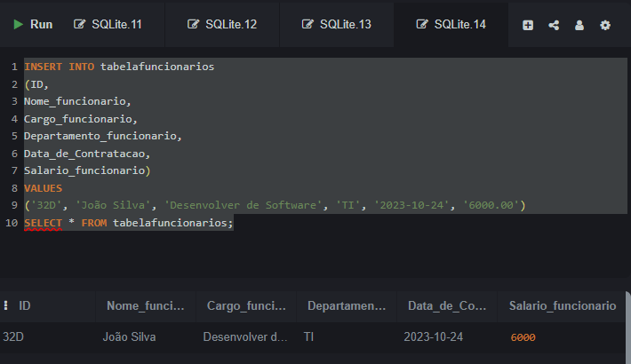The image size is (631, 364).
Task: Click the Salario_funcionario column header
Action: click(x=562, y=305)
